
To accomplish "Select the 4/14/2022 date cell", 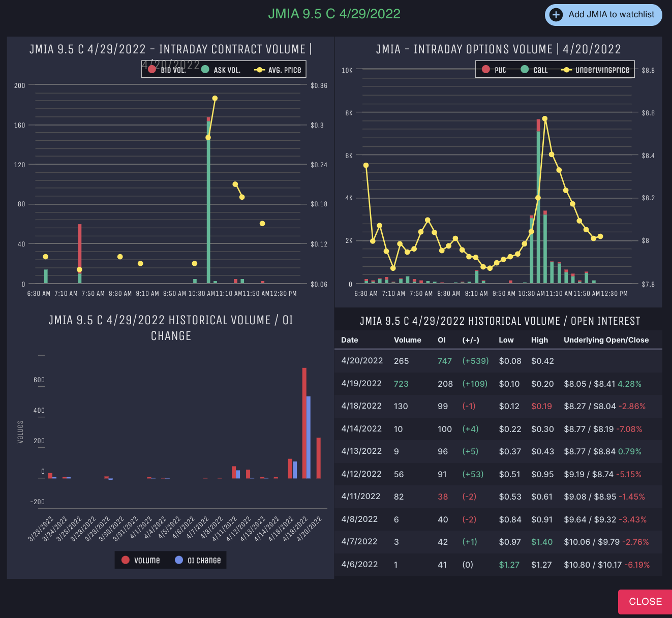I will [x=361, y=429].
